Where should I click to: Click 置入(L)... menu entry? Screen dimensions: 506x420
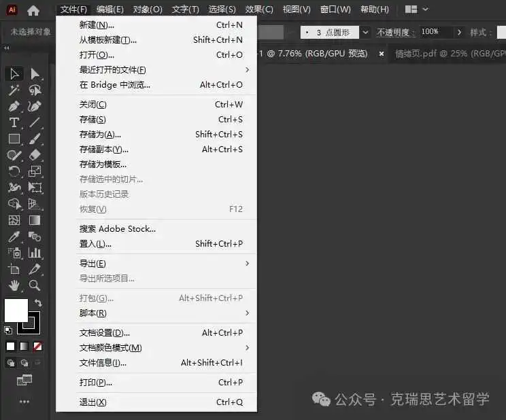coord(95,244)
